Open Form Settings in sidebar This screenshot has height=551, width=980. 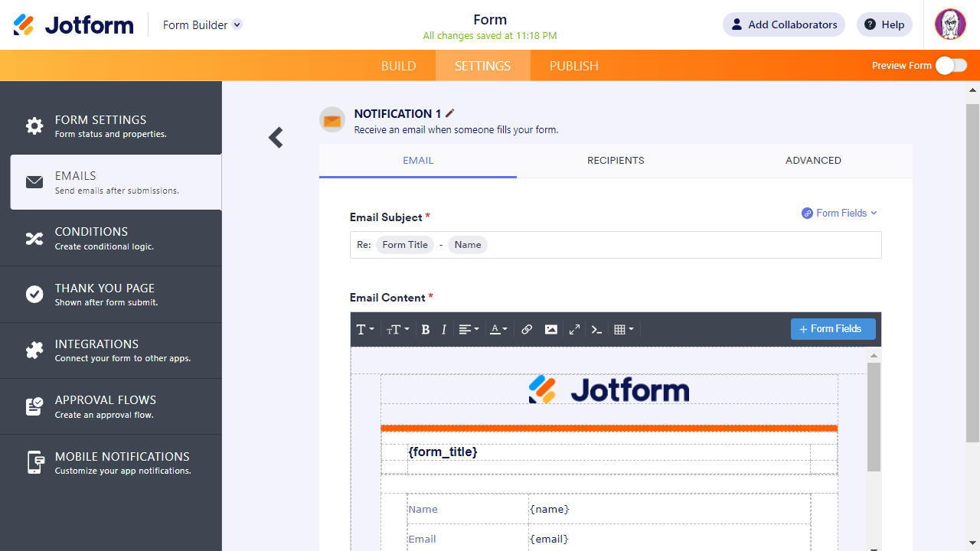tap(111, 126)
